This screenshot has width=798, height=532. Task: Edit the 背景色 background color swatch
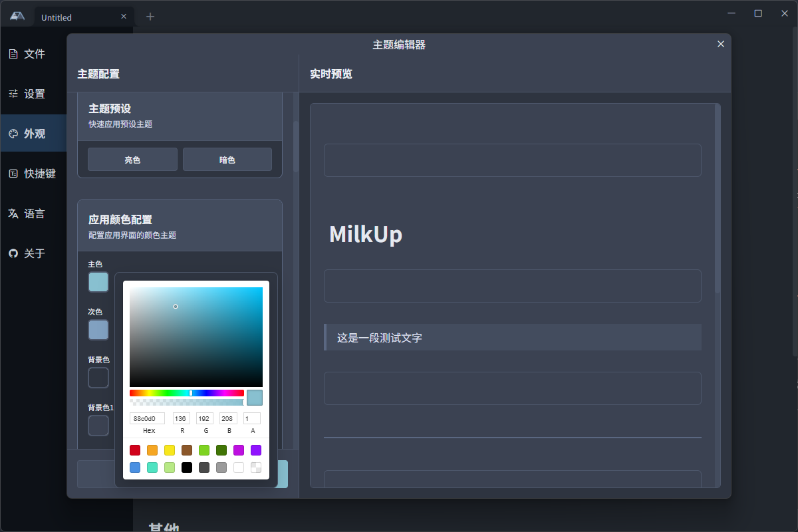[x=98, y=378]
